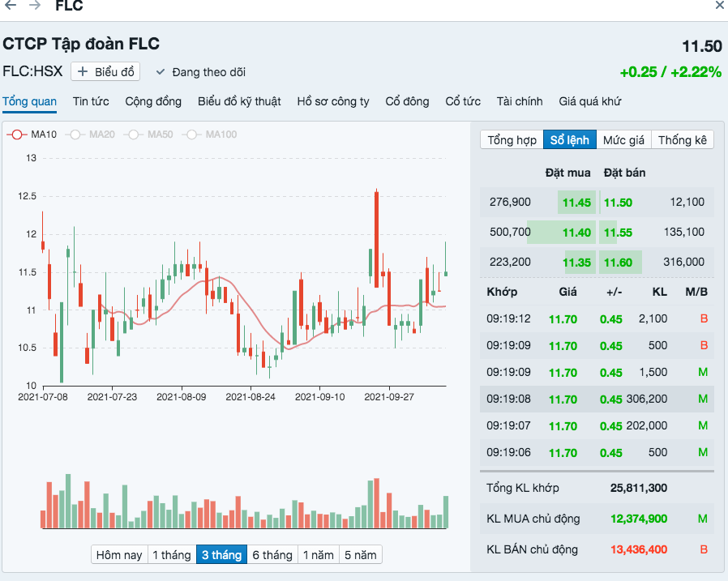This screenshot has width=728, height=581.
Task: Click bid volume 500,700
Action: (510, 232)
